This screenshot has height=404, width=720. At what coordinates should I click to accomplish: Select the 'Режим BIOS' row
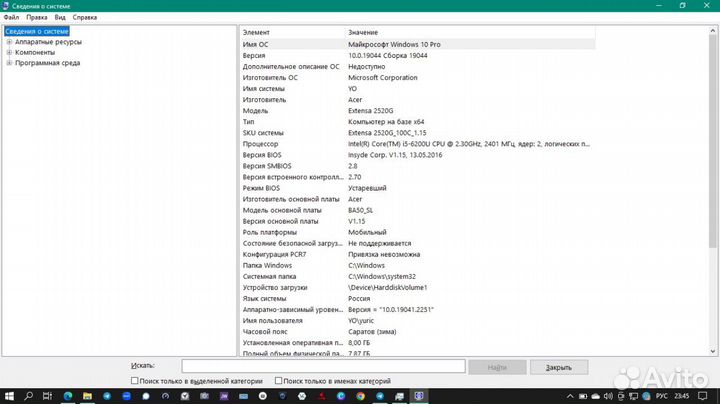point(417,188)
